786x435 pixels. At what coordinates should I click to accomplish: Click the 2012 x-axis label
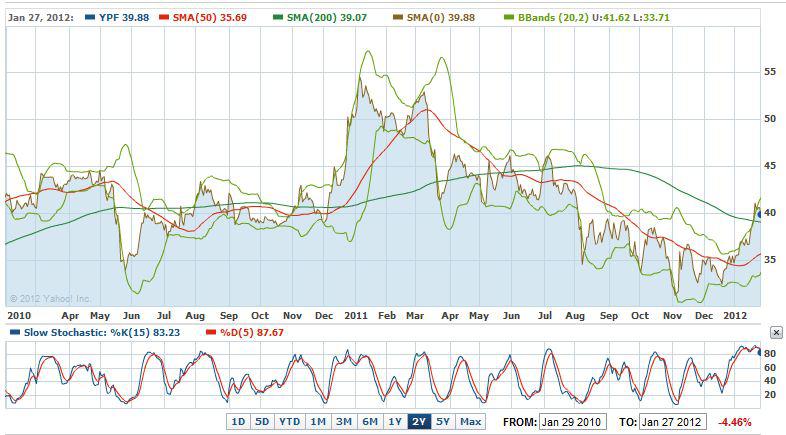pyautogui.click(x=735, y=316)
